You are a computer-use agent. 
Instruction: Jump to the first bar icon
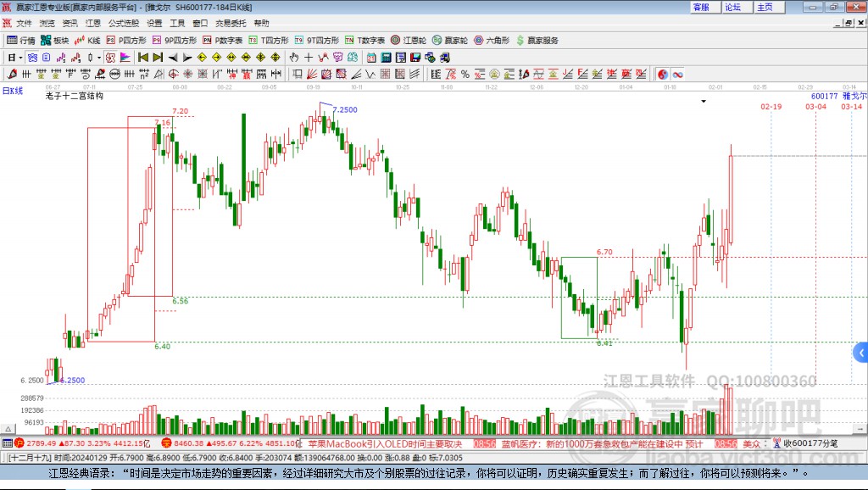coord(142,58)
